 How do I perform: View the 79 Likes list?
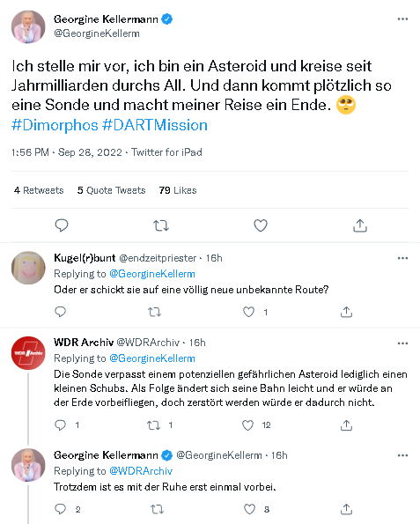click(178, 190)
